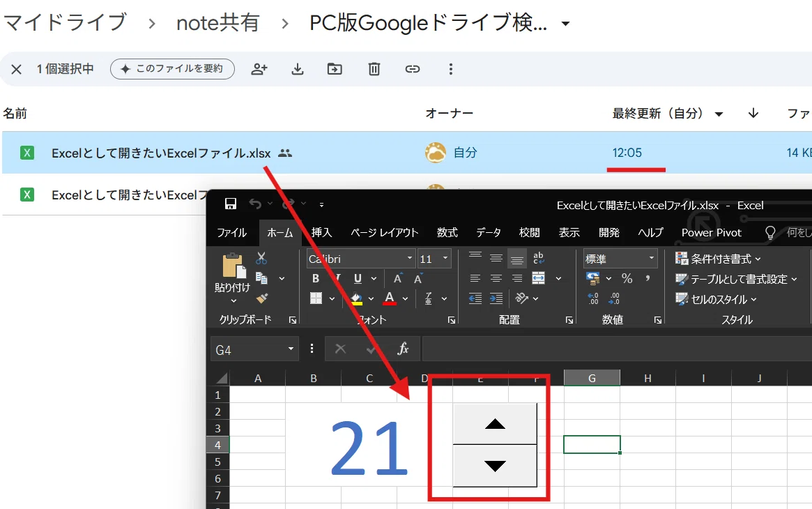Open 条件付き書式 conditional formatting menu
The width and height of the screenshot is (812, 509).
[719, 259]
